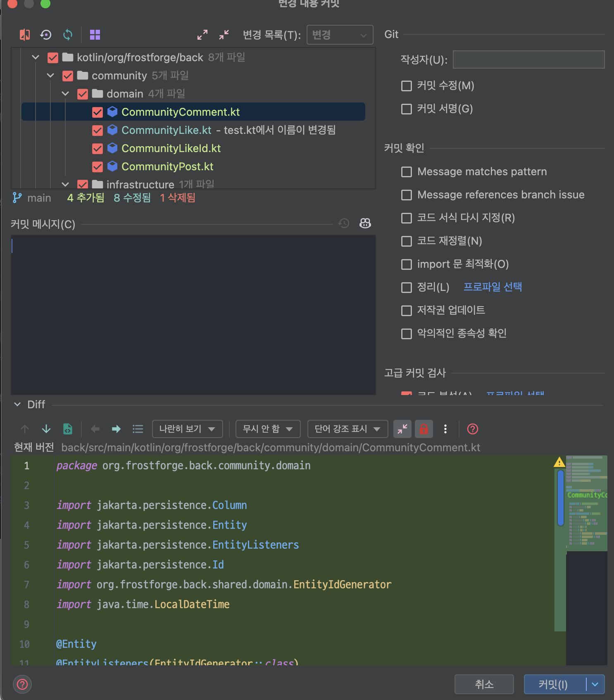Click the '4 추가됨' added count
The image size is (614, 700).
(x=86, y=198)
